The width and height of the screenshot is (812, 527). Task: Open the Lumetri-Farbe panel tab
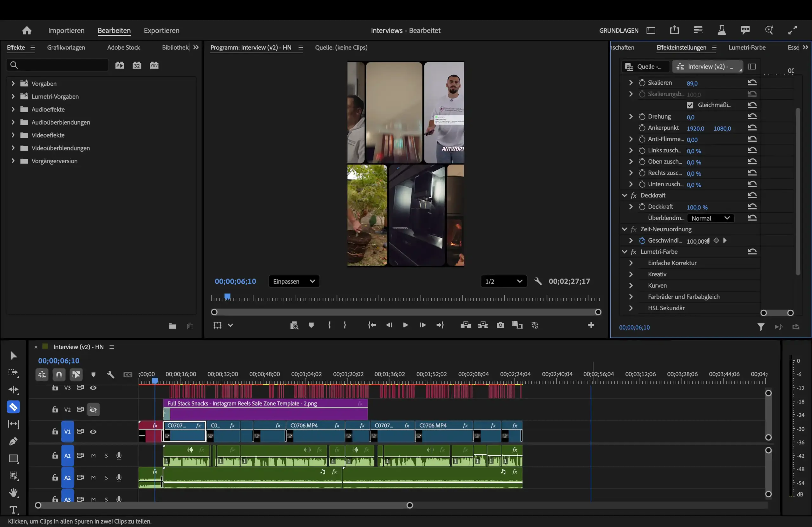click(747, 48)
